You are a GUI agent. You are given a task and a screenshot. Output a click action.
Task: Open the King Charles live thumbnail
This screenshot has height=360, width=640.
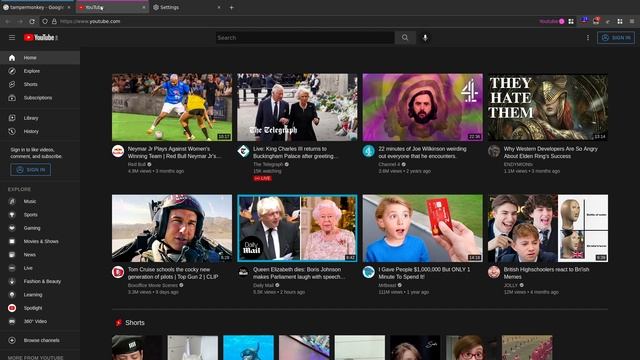click(x=297, y=107)
